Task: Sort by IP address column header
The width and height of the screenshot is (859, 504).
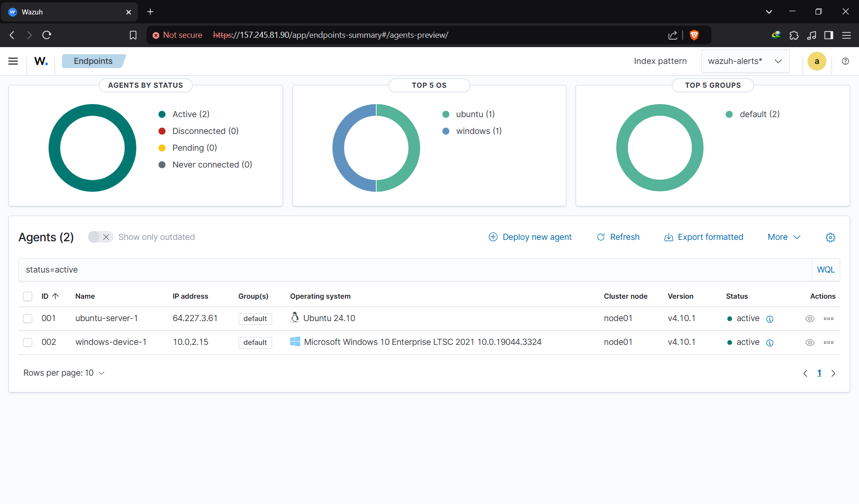Action: (x=190, y=296)
